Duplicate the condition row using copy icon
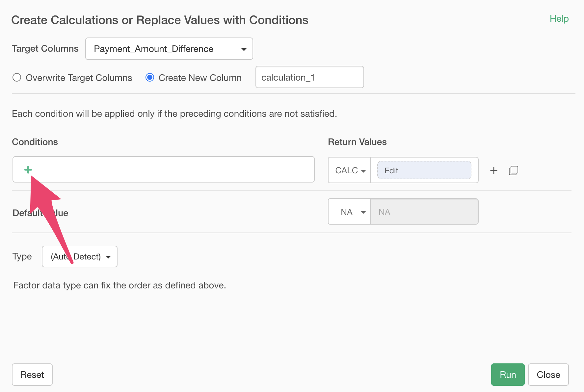 pyautogui.click(x=513, y=170)
